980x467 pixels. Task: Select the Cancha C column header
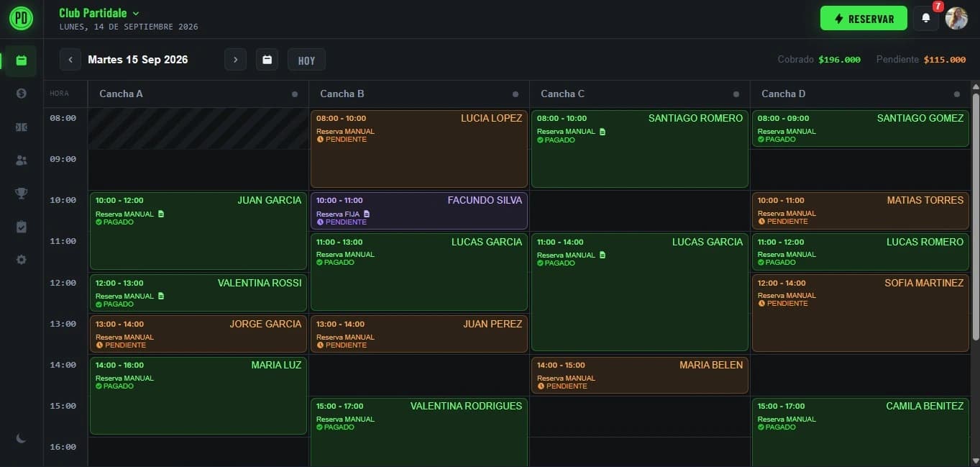[640, 94]
